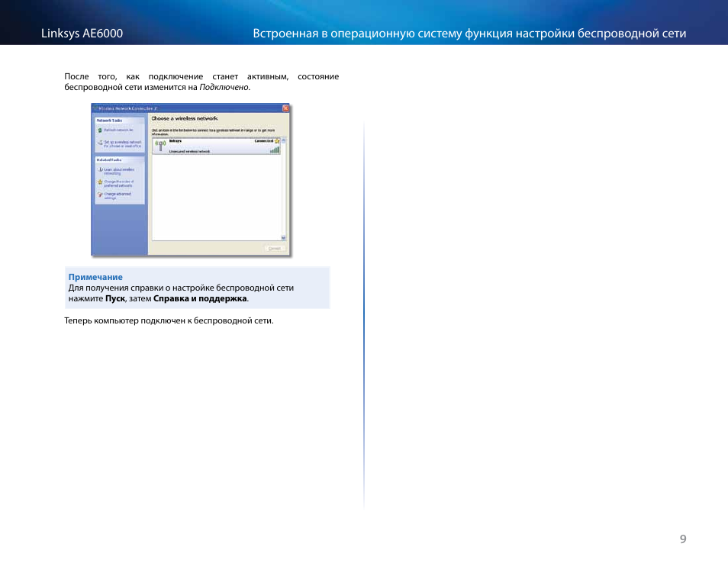
Task: Click the italic word 'Подключено'
Action: click(224, 87)
